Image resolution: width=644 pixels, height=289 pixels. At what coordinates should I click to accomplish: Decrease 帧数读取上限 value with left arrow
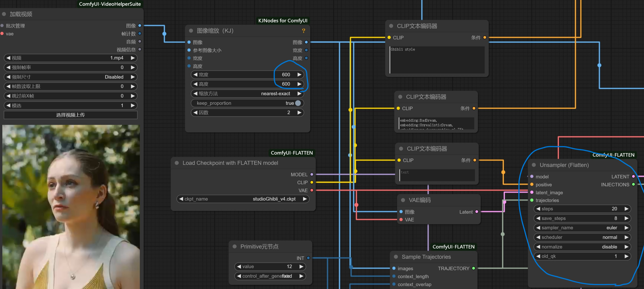pos(8,86)
